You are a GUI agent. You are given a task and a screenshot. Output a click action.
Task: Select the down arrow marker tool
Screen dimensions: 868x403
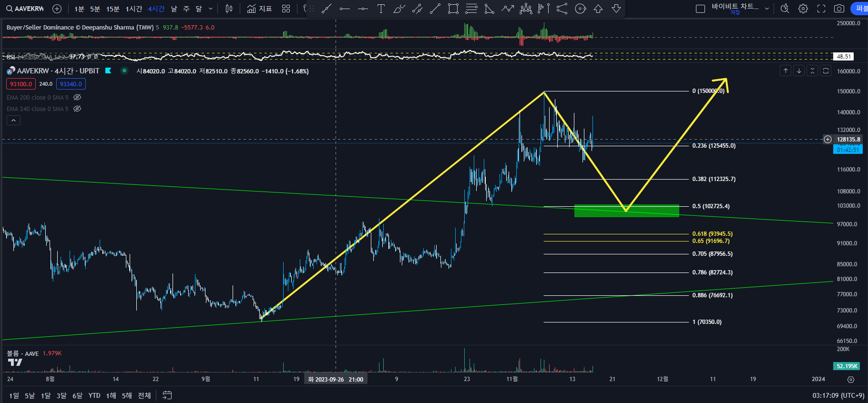(616, 9)
